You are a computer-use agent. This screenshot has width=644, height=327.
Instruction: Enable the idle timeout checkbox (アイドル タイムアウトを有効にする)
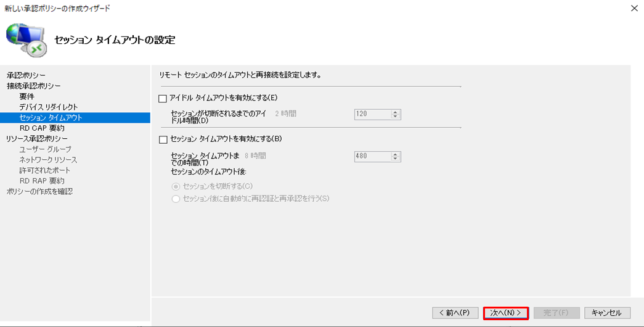tap(163, 99)
